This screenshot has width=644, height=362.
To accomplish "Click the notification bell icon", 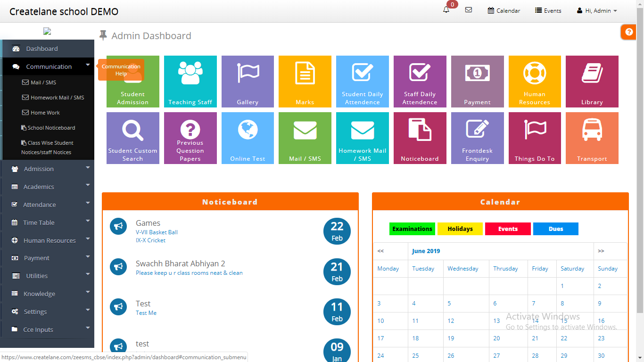I will tap(446, 10).
